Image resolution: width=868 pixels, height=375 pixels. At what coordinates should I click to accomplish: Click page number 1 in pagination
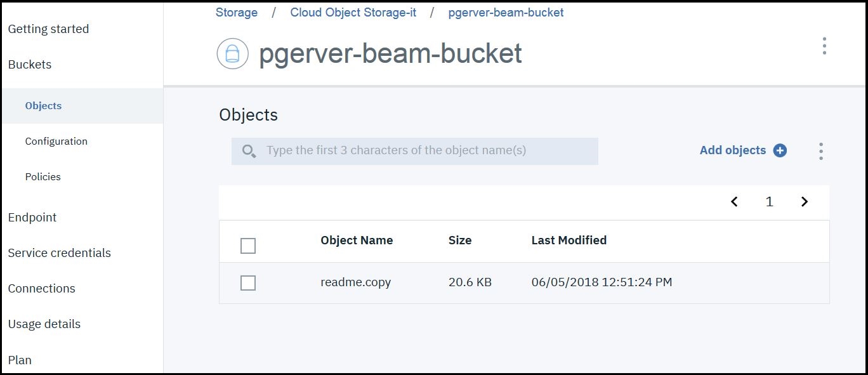click(x=769, y=202)
